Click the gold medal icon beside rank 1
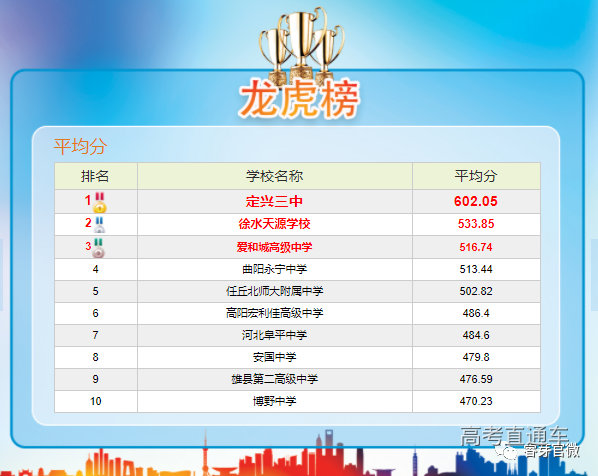Image resolution: width=598 pixels, height=476 pixels. coord(100,202)
